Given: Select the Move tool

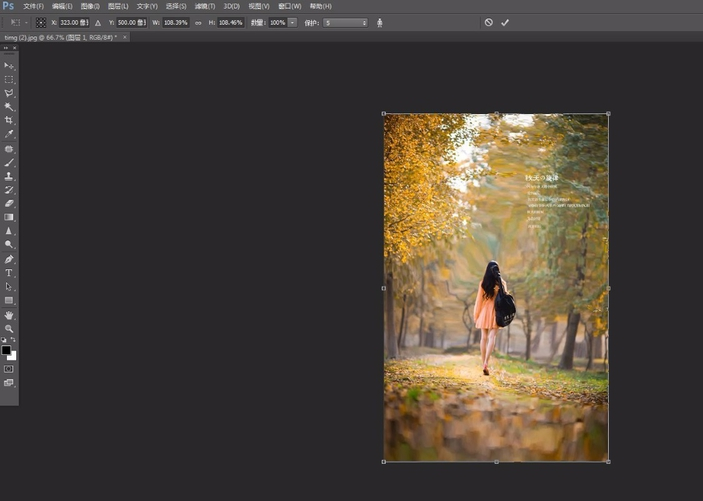Looking at the screenshot, I should (x=9, y=65).
